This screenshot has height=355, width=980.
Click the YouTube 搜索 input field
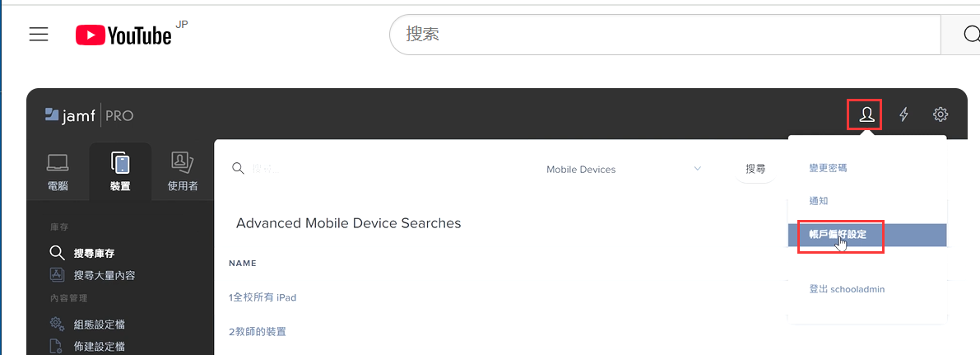click(x=665, y=34)
